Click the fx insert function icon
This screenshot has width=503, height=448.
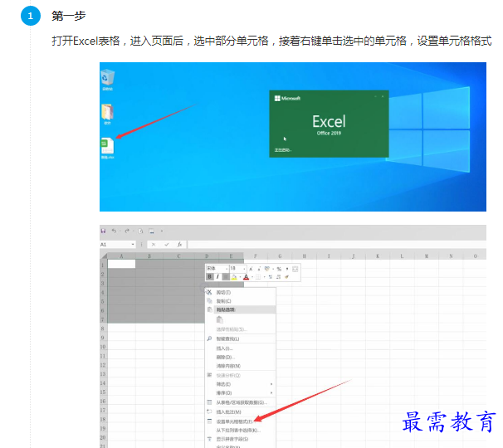[x=179, y=245]
